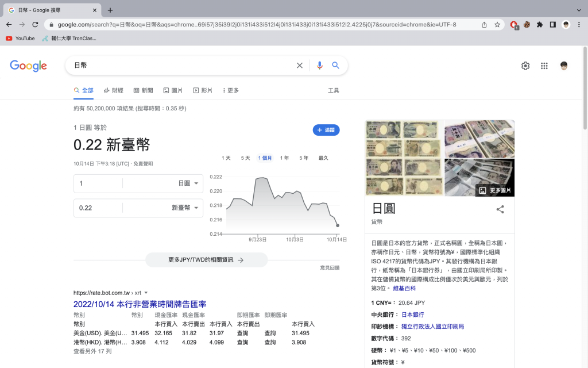The image size is (588, 368).
Task: Toggle the browser side panel
Action: click(553, 24)
